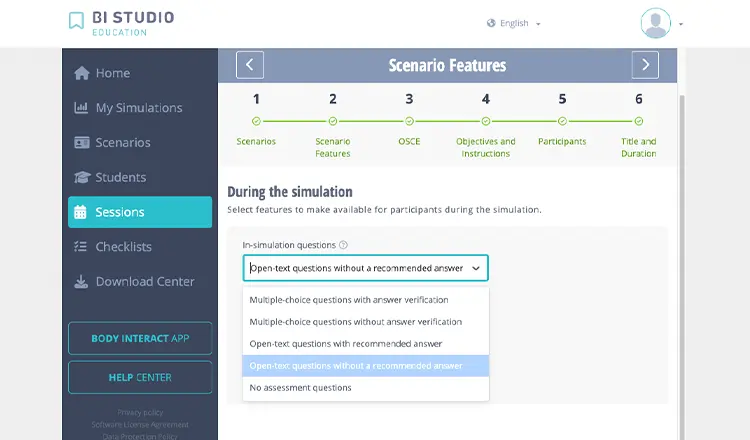Click the Download Center download icon
This screenshot has width=750, height=440.
point(82,282)
